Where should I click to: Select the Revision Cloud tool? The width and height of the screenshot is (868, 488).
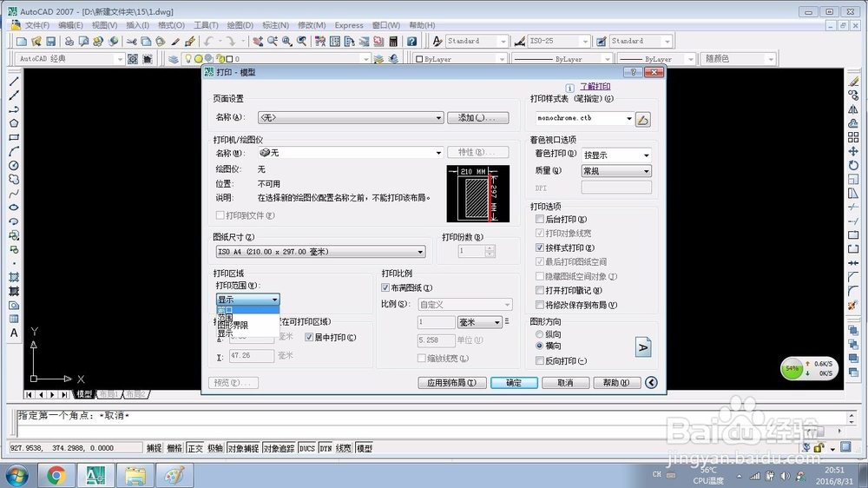tap(14, 180)
